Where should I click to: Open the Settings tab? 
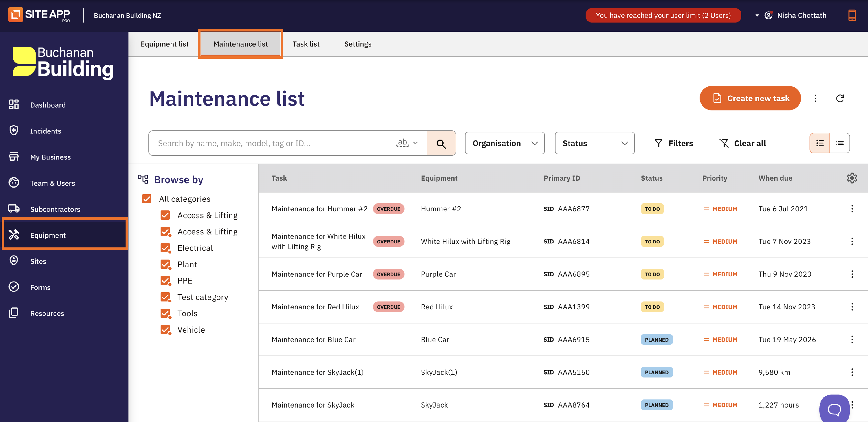coord(358,44)
